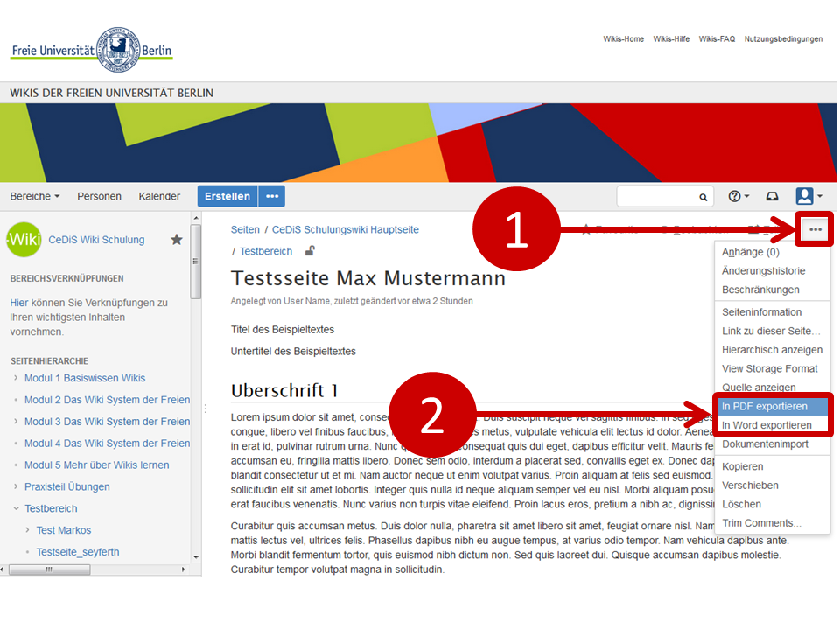Click the green Wiki space logo
The height and width of the screenshot is (630, 840).
(x=24, y=240)
